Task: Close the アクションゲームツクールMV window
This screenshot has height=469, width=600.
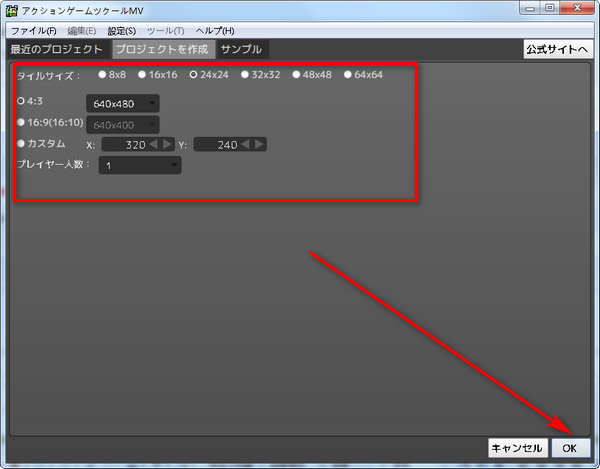Action: tap(578, 8)
